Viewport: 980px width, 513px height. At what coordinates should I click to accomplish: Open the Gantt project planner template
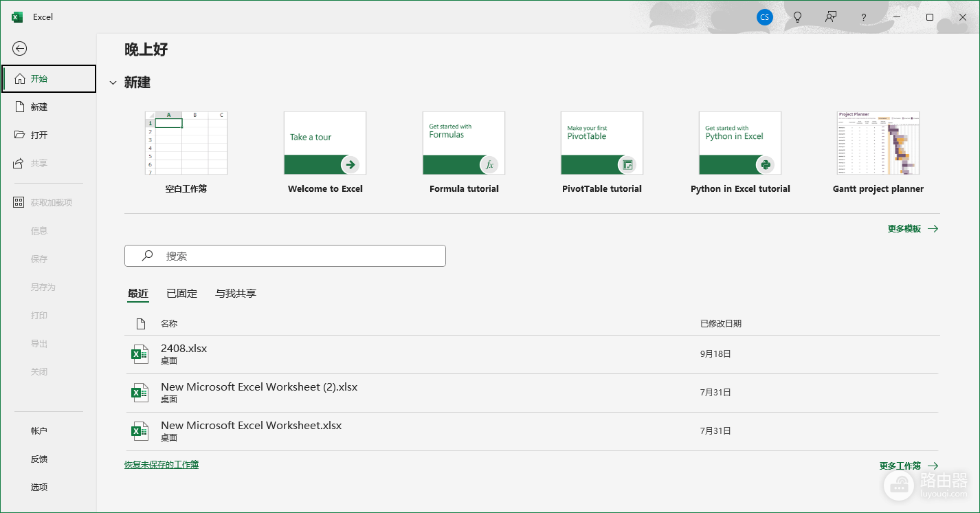(x=878, y=143)
